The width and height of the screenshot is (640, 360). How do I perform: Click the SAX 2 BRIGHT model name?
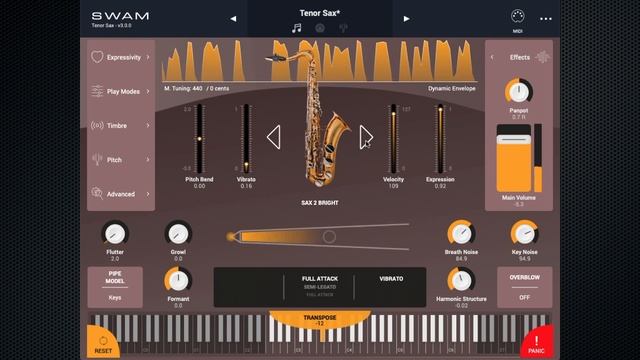pyautogui.click(x=320, y=203)
